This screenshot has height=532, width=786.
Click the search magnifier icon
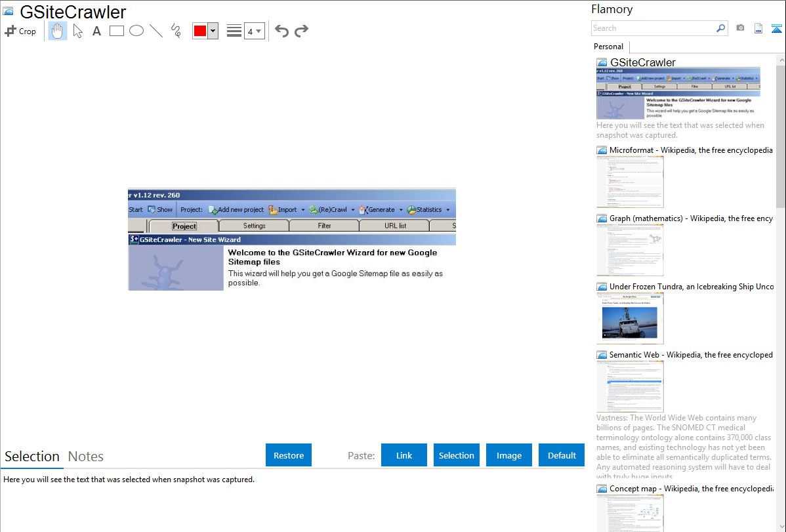720,28
